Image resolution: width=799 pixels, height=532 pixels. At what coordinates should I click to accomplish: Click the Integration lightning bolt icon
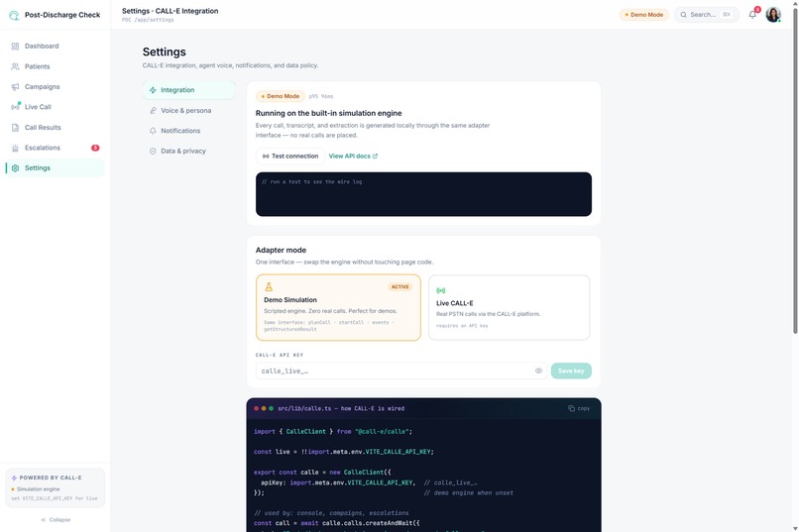tap(153, 90)
